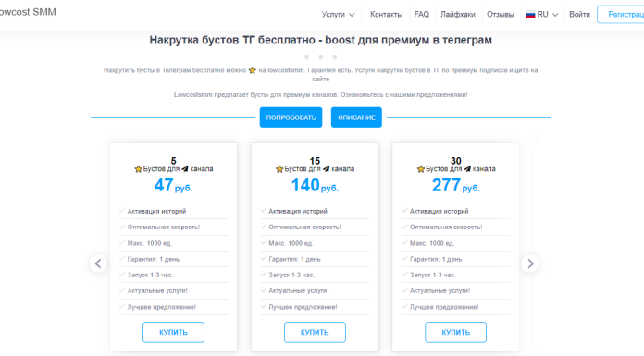Click the 277 руб. price

pyautogui.click(x=455, y=186)
